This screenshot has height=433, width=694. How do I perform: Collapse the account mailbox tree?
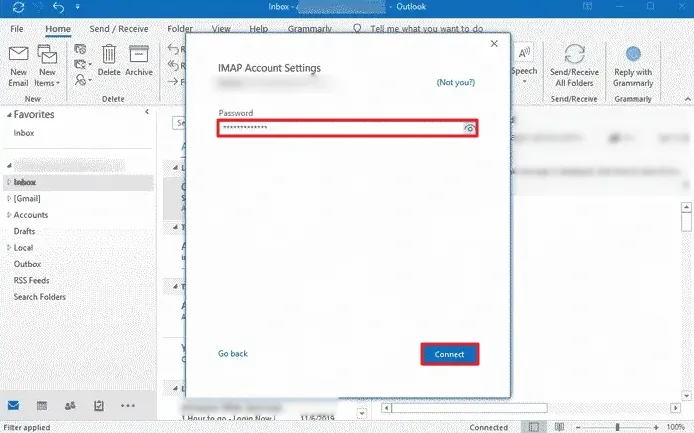click(x=9, y=166)
